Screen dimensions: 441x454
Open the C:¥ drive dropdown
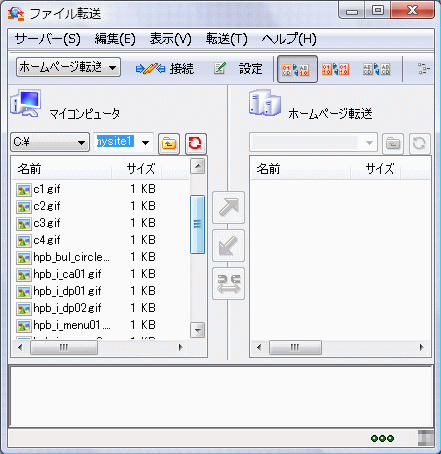coord(50,142)
